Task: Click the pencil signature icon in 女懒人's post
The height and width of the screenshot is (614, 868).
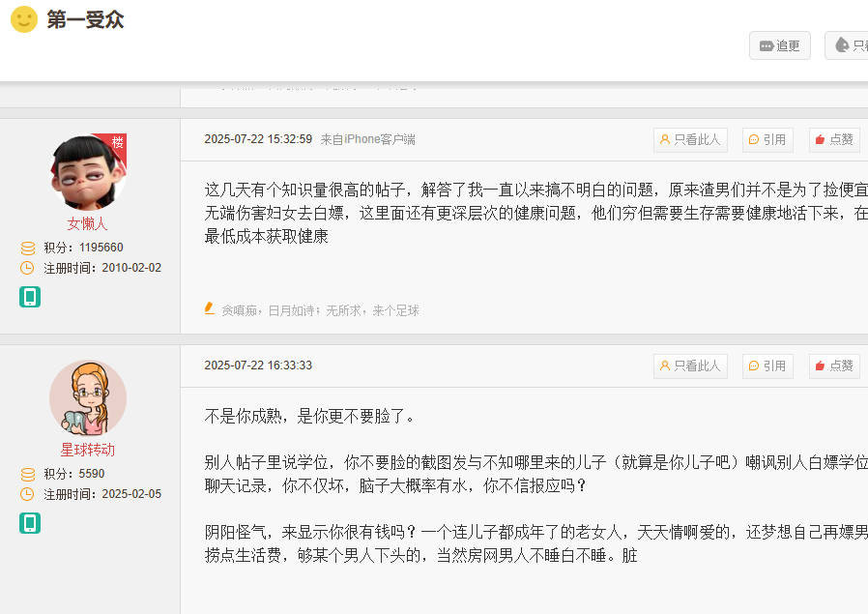Action: pyautogui.click(x=210, y=308)
